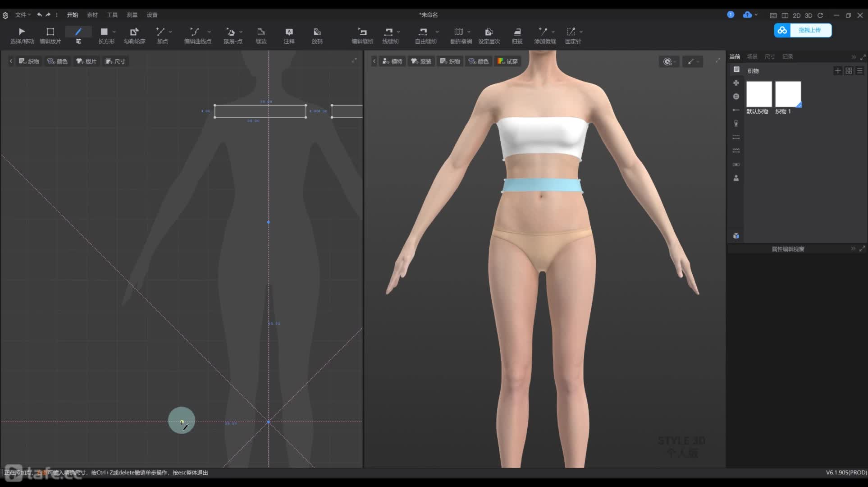
Task: Toggle 2D window 织物 display option
Action: [29, 61]
